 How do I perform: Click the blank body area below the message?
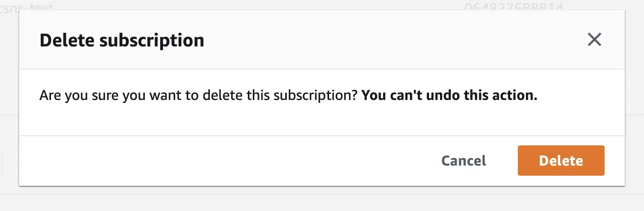(x=322, y=120)
